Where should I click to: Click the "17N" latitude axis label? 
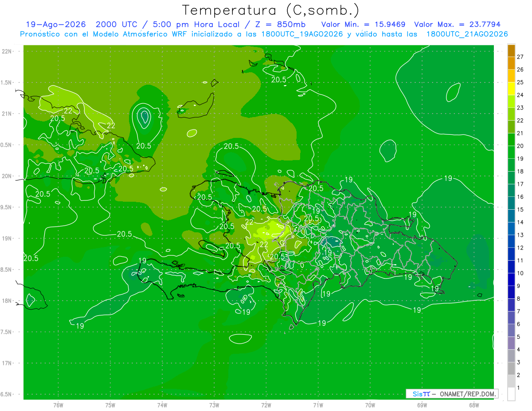pos(8,363)
